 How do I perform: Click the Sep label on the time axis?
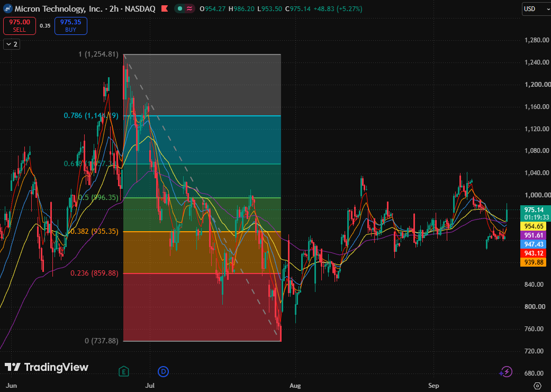(x=433, y=385)
